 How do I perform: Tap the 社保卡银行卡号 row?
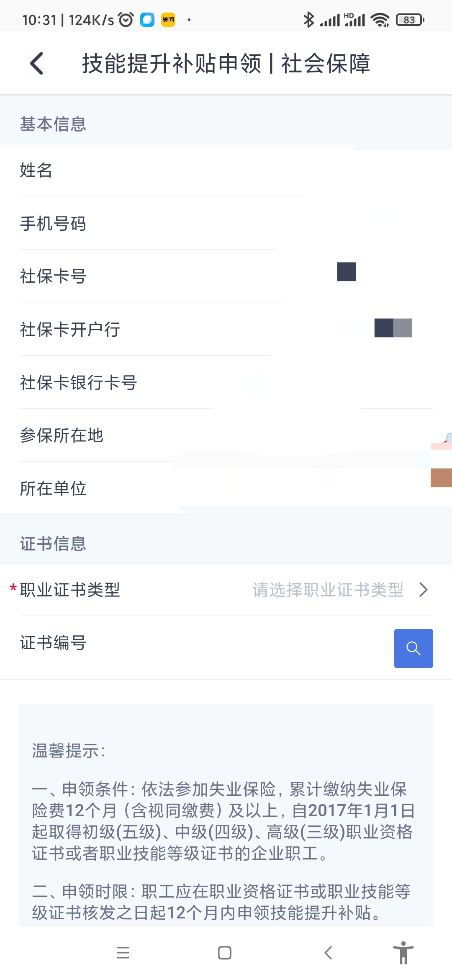coord(226,382)
